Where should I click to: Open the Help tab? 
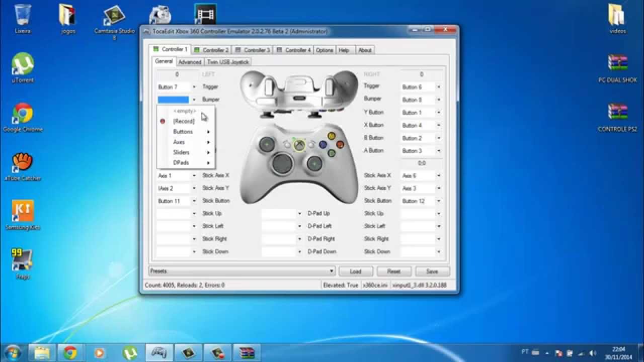pos(344,50)
